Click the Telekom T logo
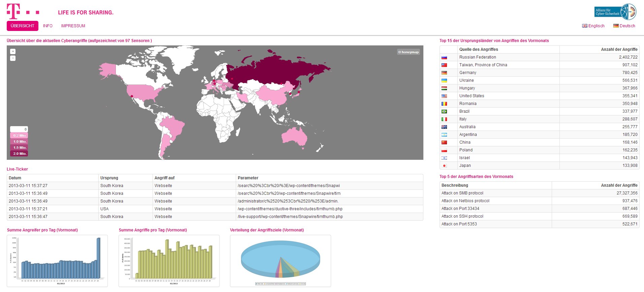The width and height of the screenshot is (644, 292). [x=13, y=11]
